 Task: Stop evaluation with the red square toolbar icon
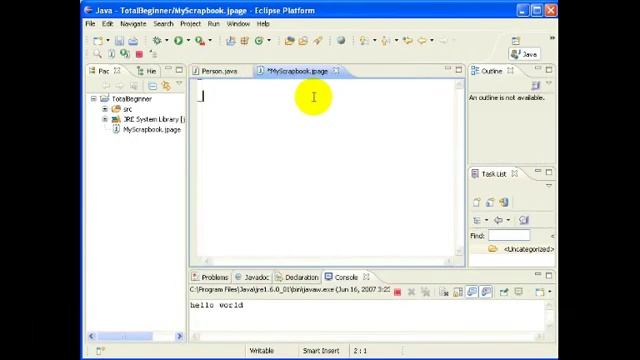point(139,54)
